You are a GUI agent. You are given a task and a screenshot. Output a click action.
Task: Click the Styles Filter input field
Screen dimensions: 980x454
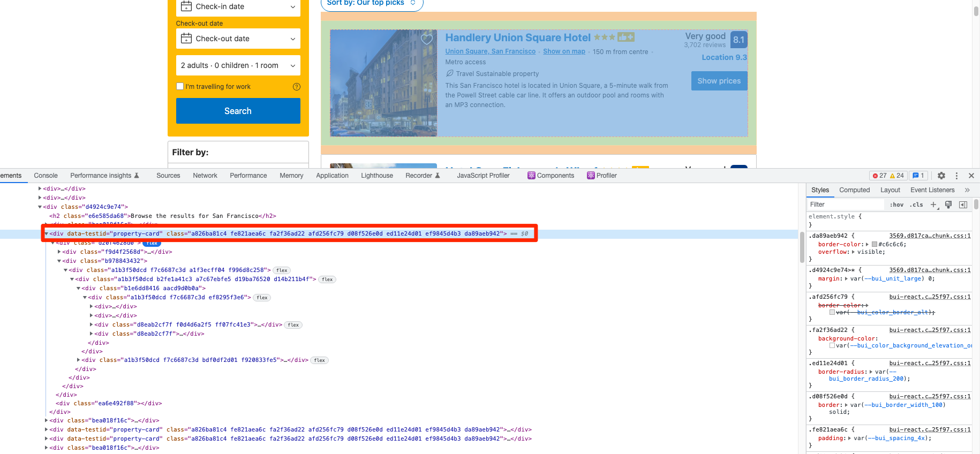[846, 205]
